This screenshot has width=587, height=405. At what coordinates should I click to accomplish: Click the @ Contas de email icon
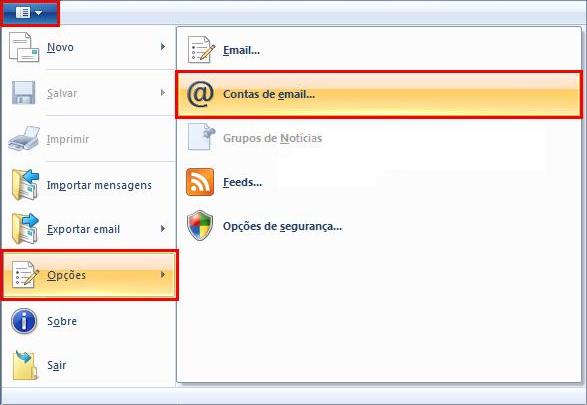(x=200, y=94)
